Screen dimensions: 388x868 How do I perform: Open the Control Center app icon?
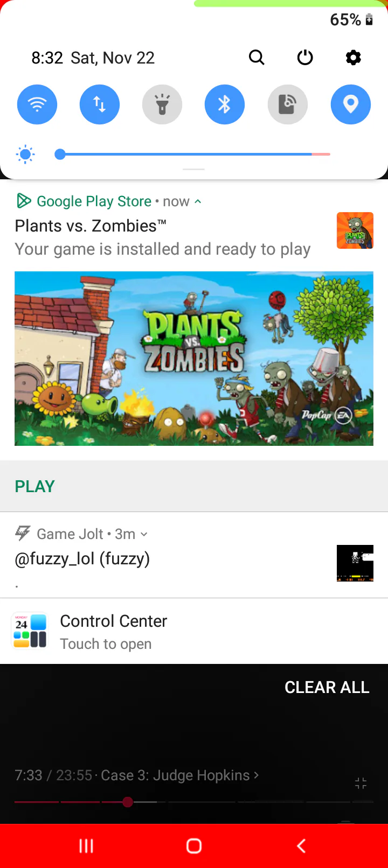(30, 631)
